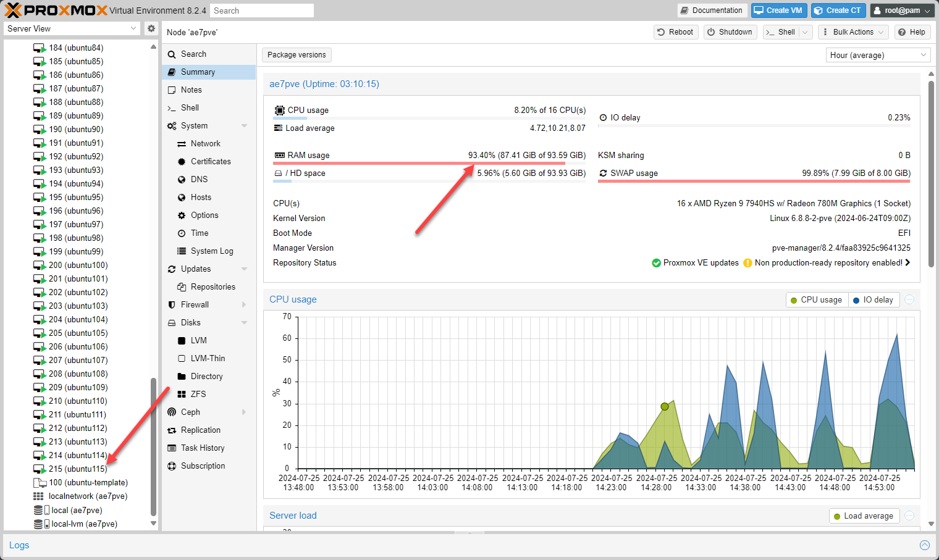
Task: Click the collapse icon on CPU usage chart
Action: pos(909,299)
